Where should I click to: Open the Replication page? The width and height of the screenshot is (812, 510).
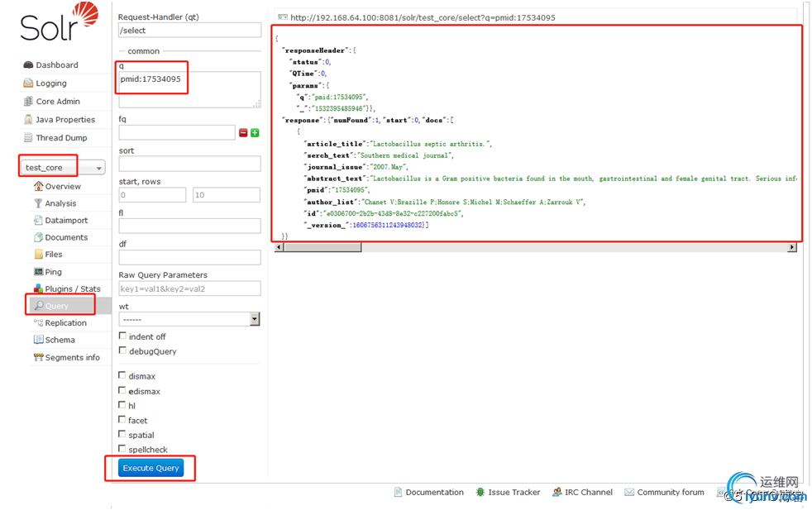coord(66,322)
